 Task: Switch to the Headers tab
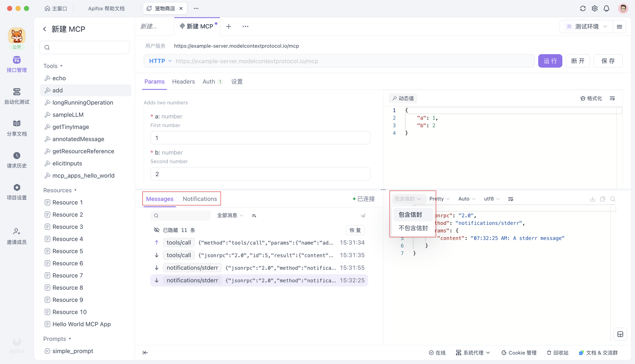pos(183,82)
